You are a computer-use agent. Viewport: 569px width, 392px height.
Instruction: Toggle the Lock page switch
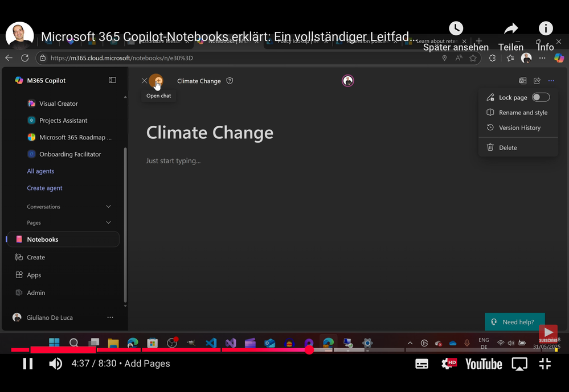(x=541, y=97)
